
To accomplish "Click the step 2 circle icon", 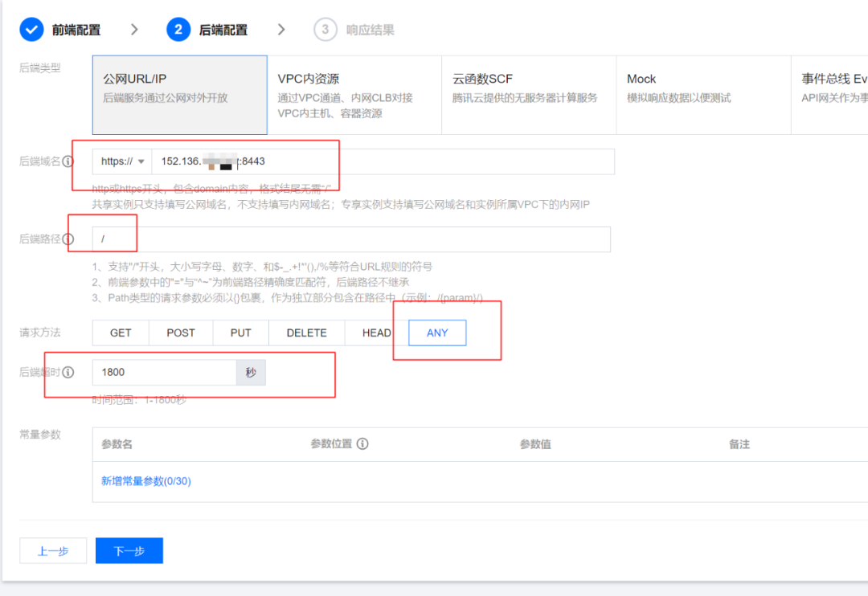I will pyautogui.click(x=178, y=30).
